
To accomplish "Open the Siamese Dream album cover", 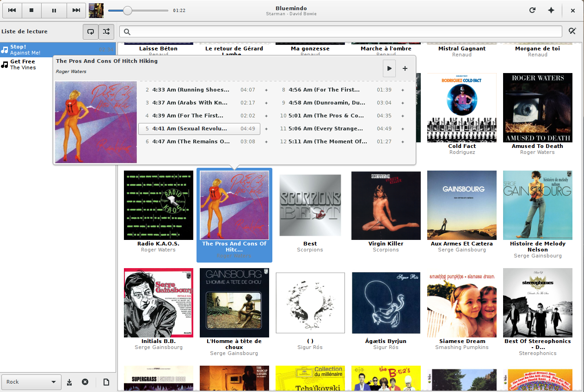I will tap(461, 303).
